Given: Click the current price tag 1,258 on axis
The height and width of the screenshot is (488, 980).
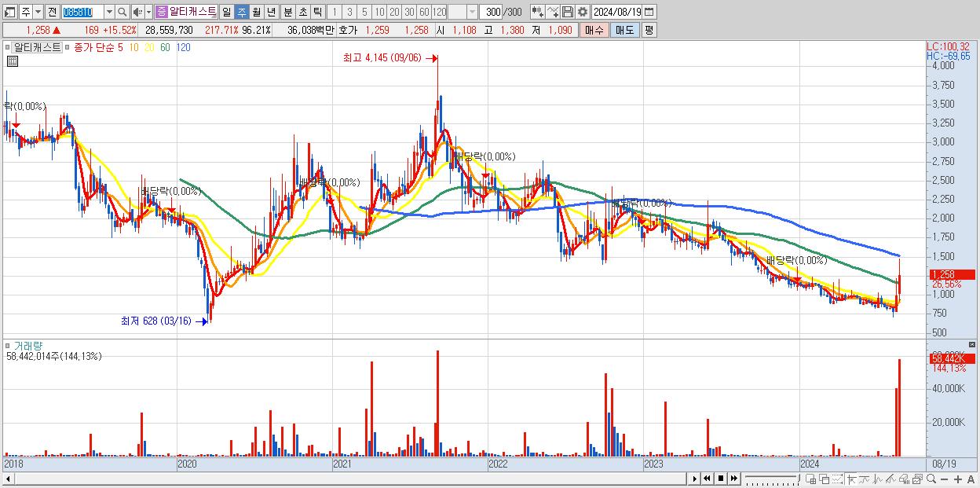Looking at the screenshot, I should pyautogui.click(x=951, y=274).
